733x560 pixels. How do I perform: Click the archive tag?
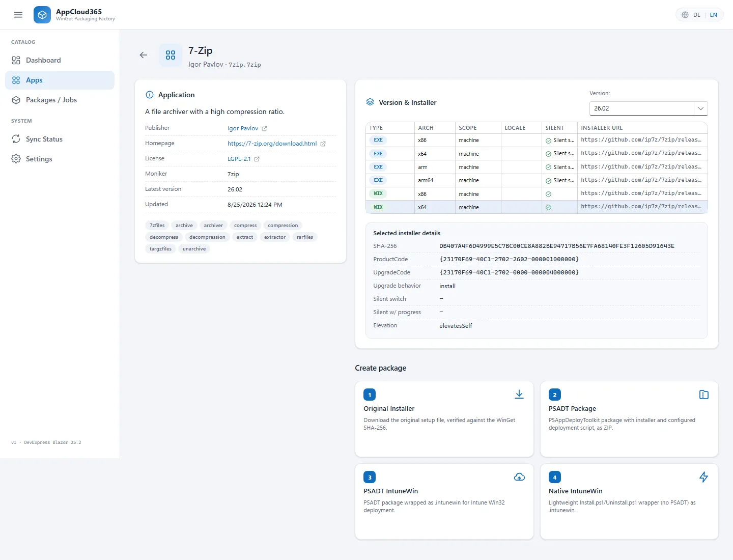tap(184, 226)
